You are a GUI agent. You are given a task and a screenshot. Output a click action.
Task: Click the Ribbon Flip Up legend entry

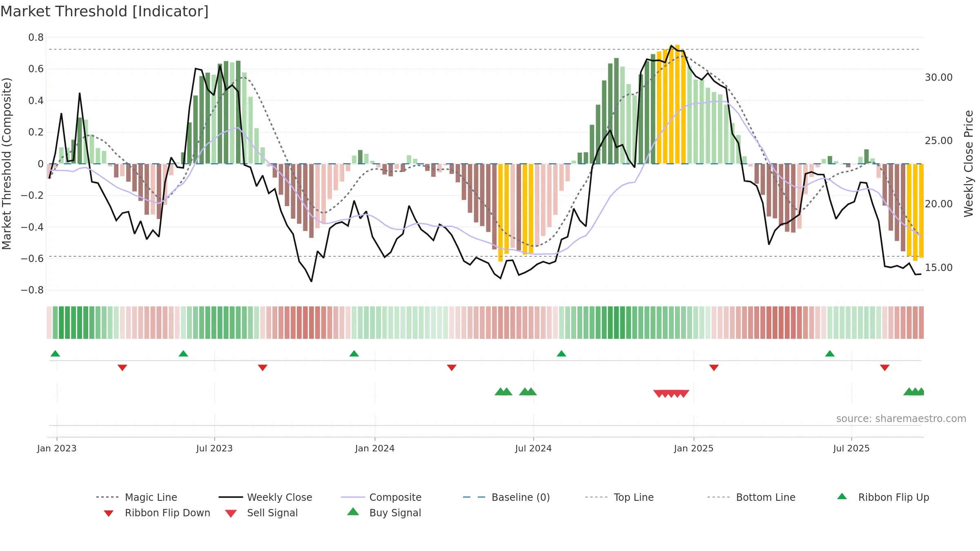click(883, 497)
